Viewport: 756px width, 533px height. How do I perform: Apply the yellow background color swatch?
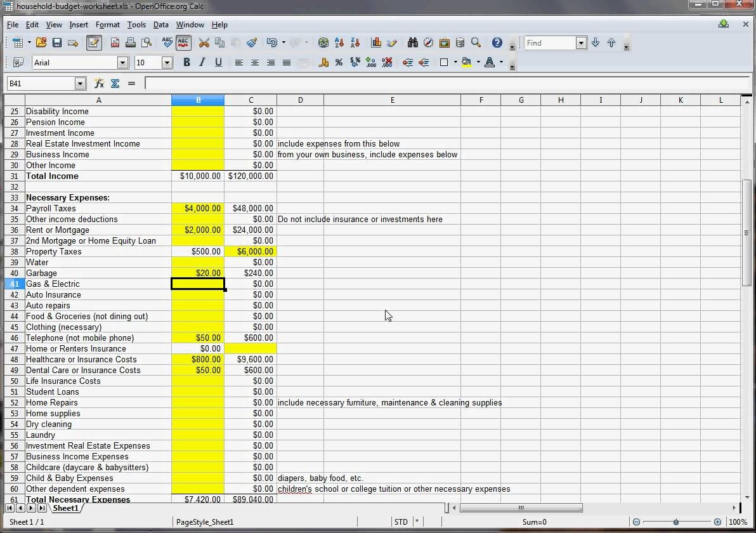(467, 62)
